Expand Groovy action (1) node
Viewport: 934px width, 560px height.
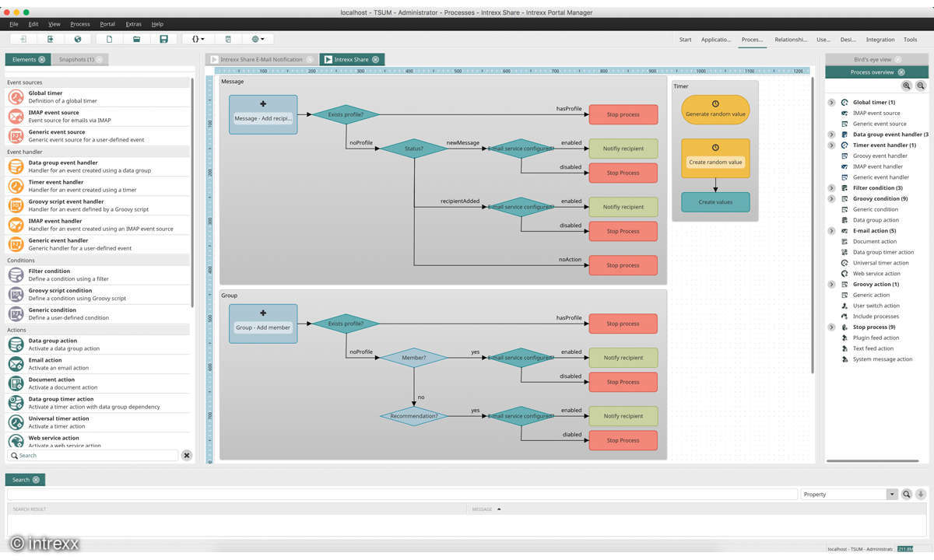[x=831, y=284]
